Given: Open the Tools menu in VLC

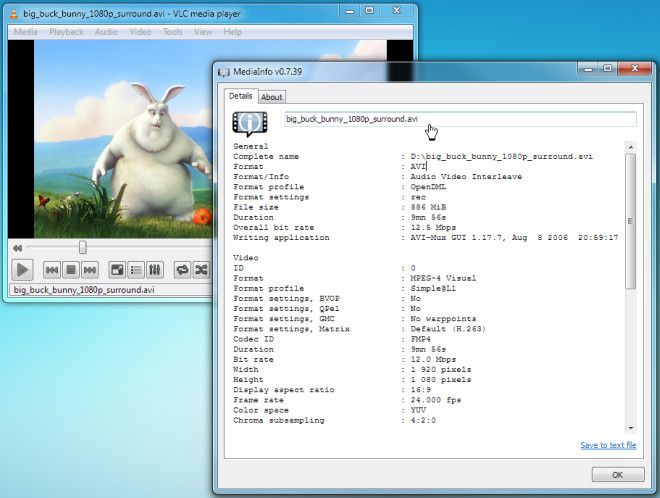Looking at the screenshot, I should (x=173, y=32).
